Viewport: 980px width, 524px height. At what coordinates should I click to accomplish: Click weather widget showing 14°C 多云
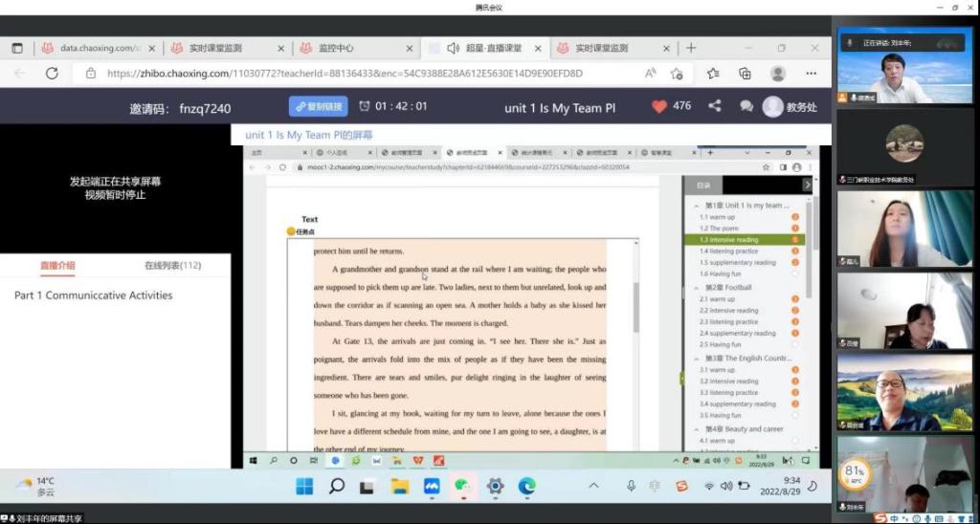tap(36, 487)
